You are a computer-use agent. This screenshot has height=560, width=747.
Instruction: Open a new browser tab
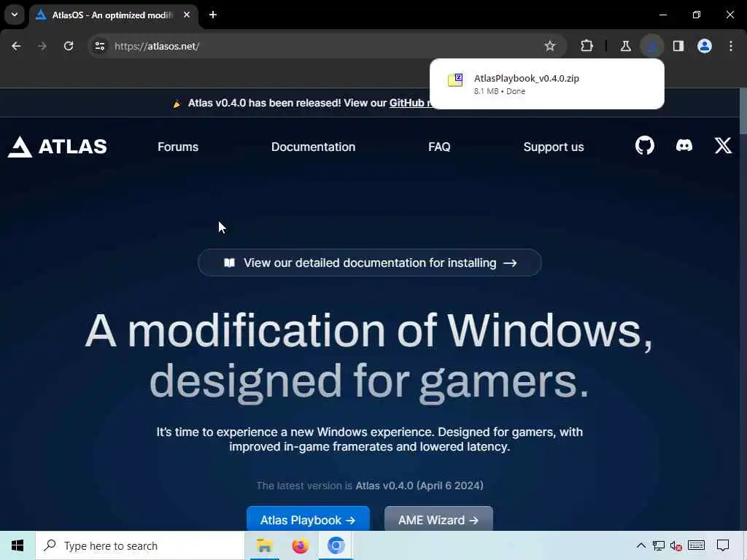tap(213, 15)
